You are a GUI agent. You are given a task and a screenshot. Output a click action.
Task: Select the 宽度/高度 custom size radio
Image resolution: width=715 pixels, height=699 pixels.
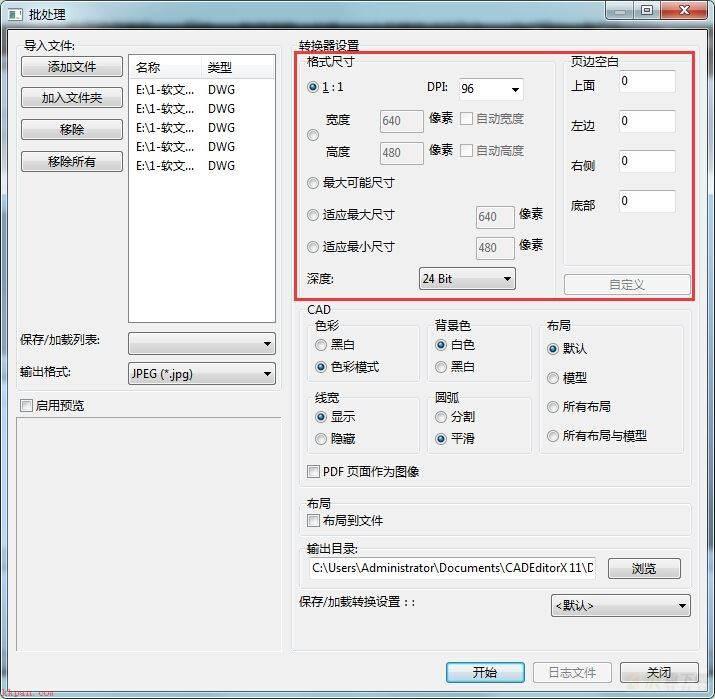313,135
